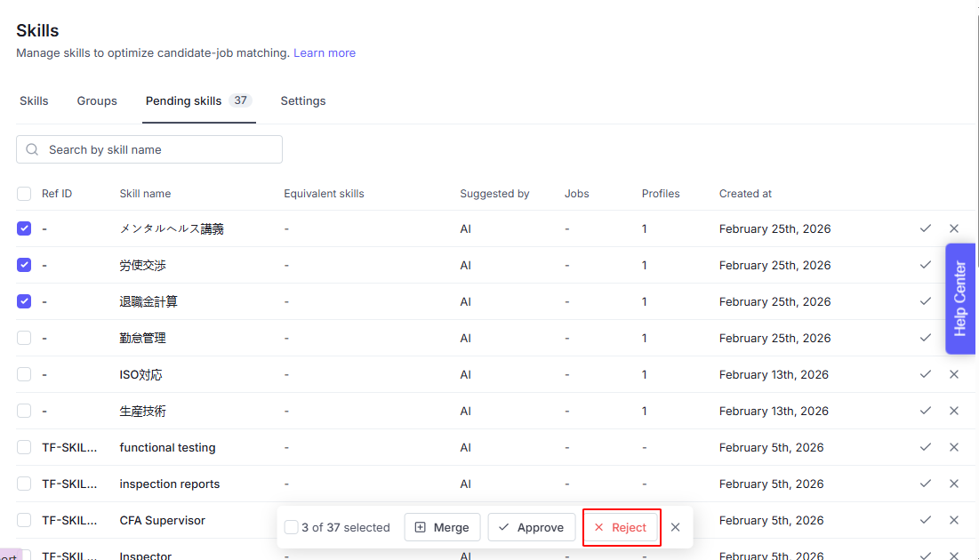Switch to the Groups tab

pyautogui.click(x=97, y=101)
